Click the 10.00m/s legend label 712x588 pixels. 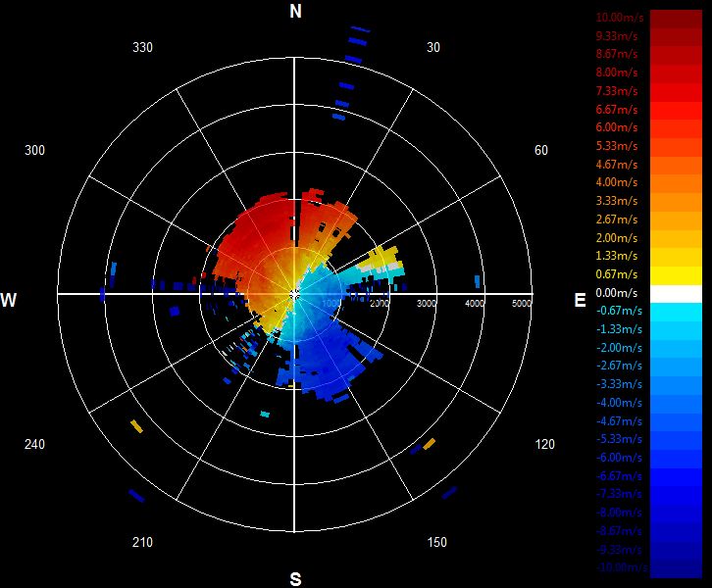tap(620, 18)
